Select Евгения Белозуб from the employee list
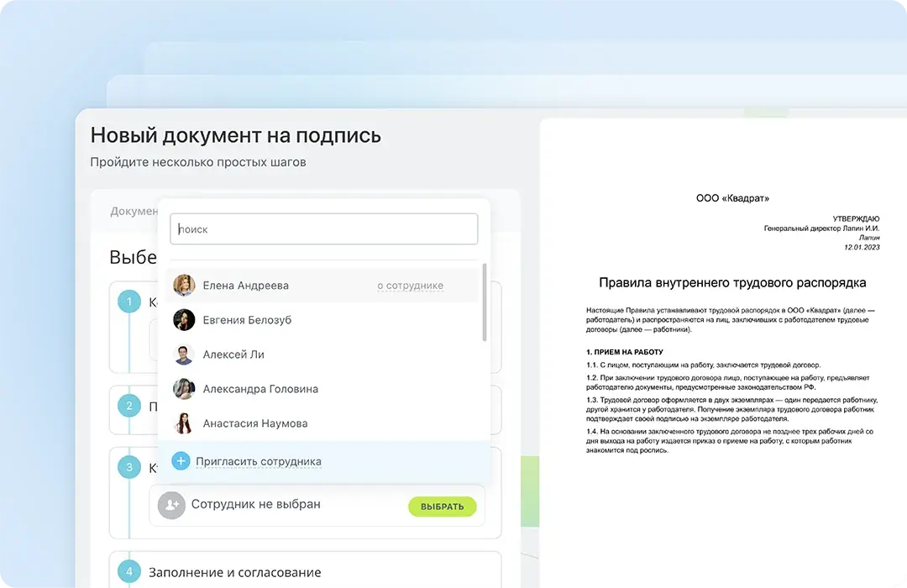The image size is (907, 588). pos(322,320)
